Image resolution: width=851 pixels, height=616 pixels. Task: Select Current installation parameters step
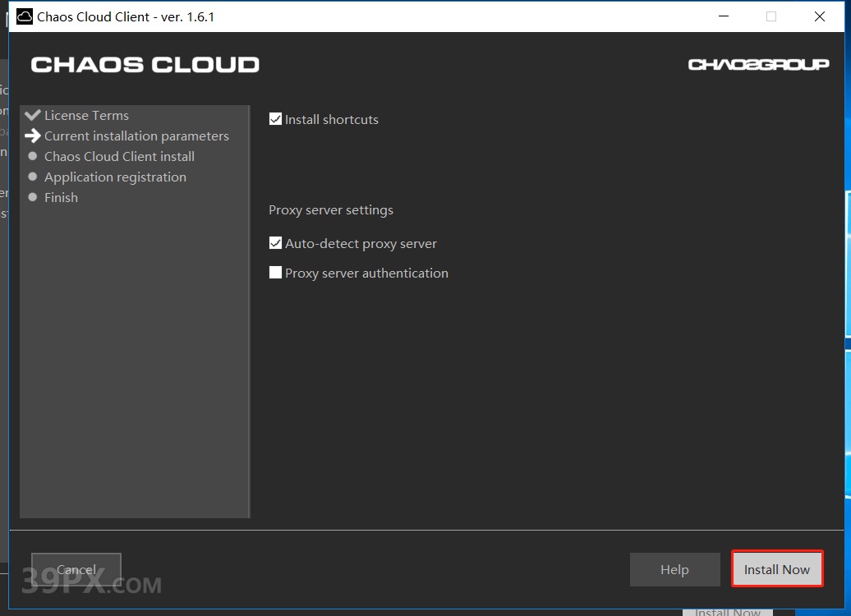(136, 136)
